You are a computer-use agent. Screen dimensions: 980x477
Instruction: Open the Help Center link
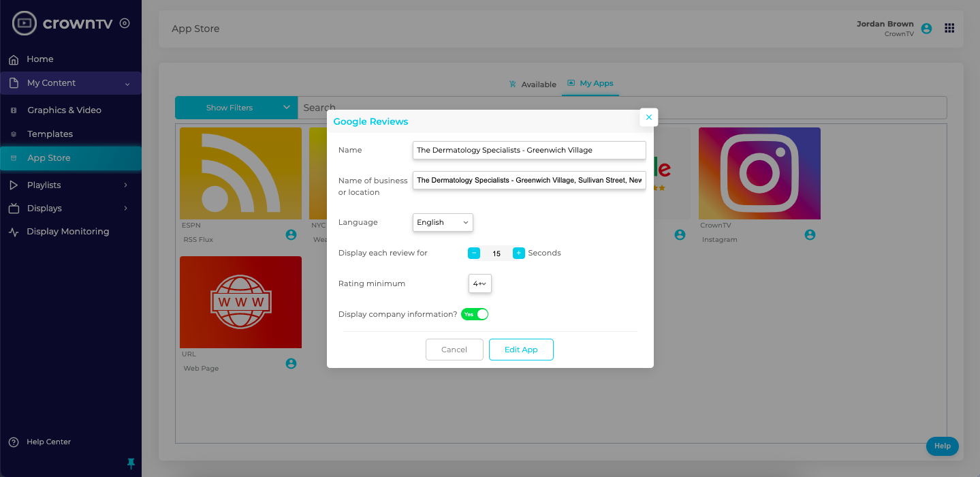(x=48, y=442)
